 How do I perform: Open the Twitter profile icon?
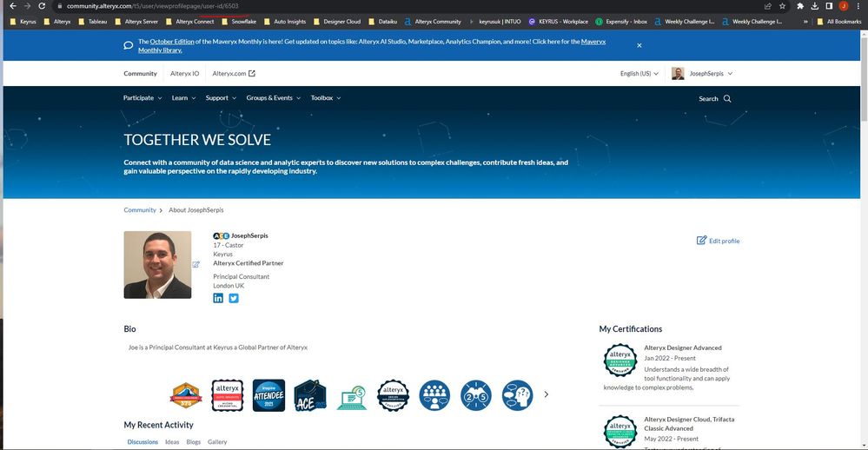tap(234, 298)
